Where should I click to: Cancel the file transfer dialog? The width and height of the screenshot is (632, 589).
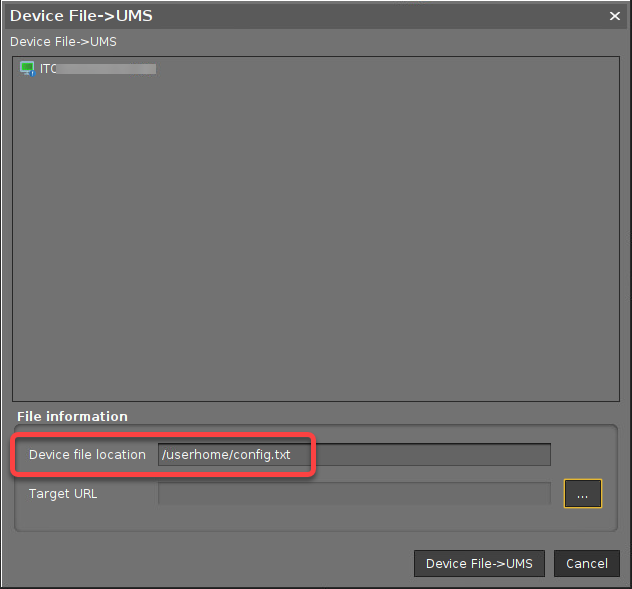pyautogui.click(x=586, y=563)
